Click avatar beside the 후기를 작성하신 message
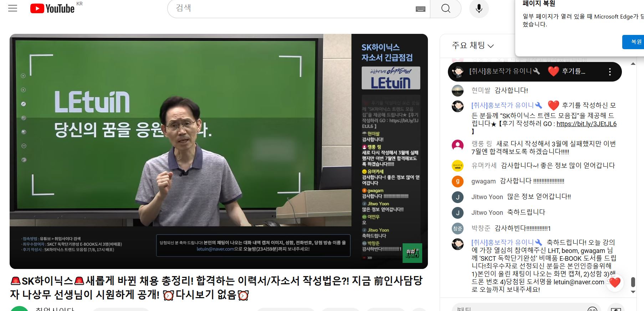This screenshot has height=311, width=644. pos(458,106)
